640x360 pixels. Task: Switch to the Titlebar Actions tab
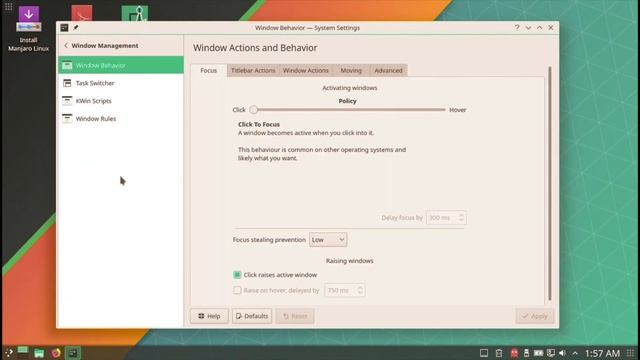(253, 71)
